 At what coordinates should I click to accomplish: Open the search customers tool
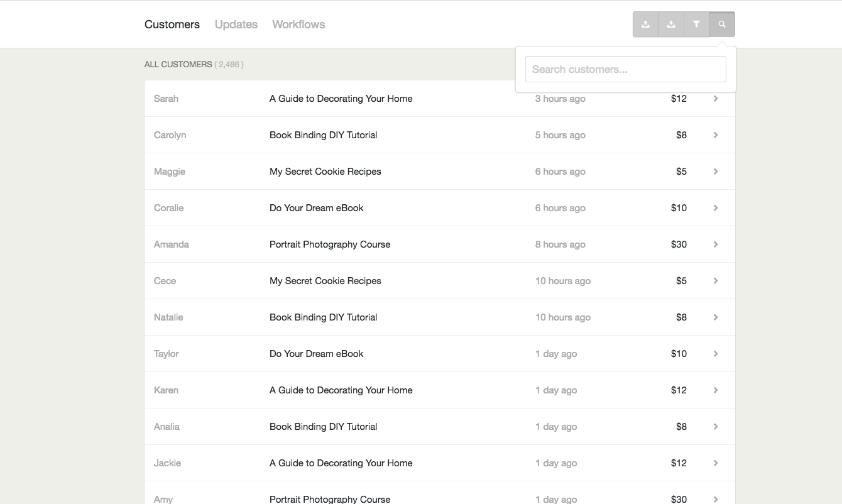tap(722, 24)
